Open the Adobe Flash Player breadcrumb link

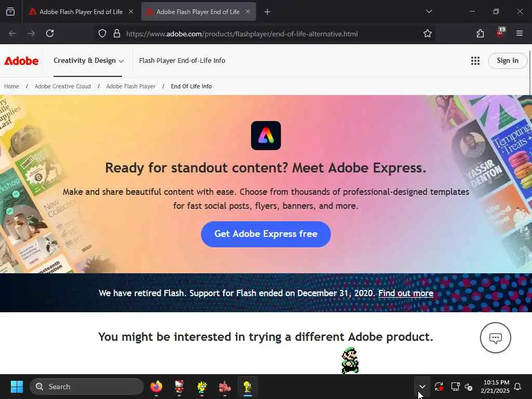[131, 86]
